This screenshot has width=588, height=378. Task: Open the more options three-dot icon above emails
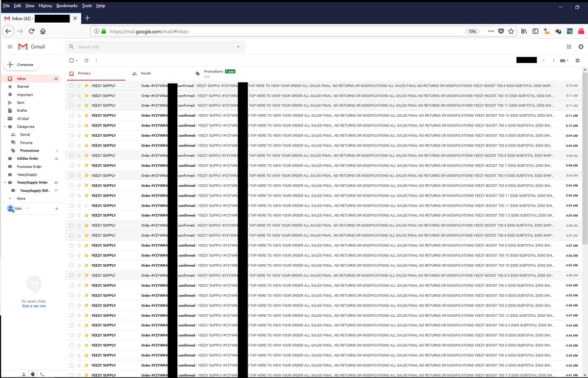pos(96,60)
